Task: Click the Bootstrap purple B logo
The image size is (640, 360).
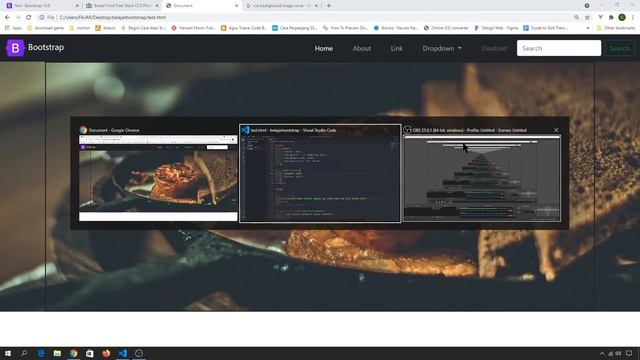Action: point(15,48)
